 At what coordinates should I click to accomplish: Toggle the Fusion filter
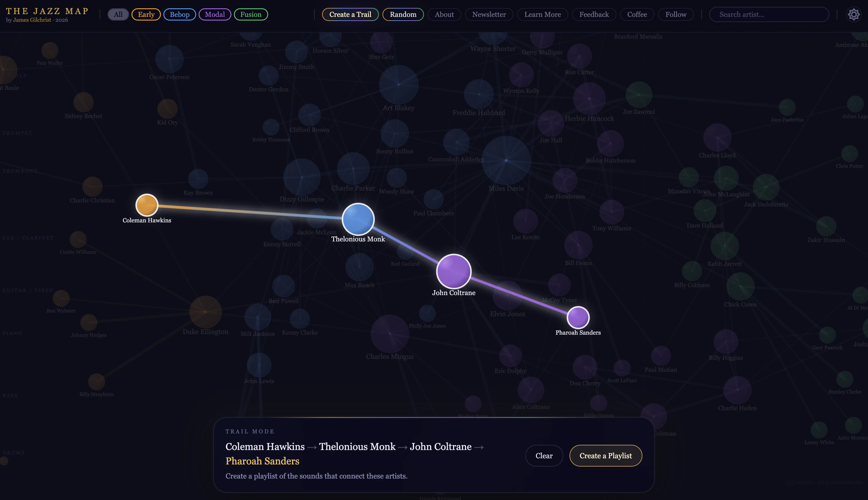point(251,14)
